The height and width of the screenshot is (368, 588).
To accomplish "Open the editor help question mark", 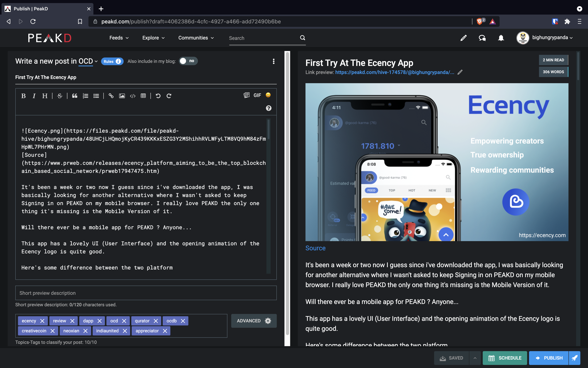I will pos(269,108).
